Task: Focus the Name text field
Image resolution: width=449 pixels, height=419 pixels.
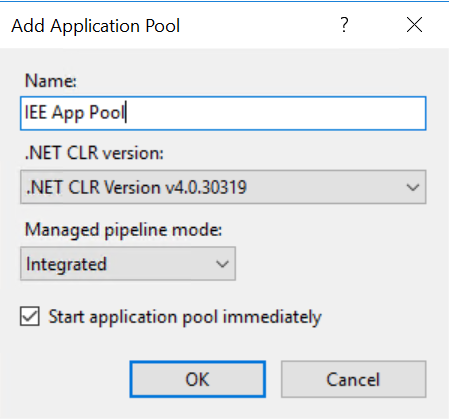Action: point(223,113)
